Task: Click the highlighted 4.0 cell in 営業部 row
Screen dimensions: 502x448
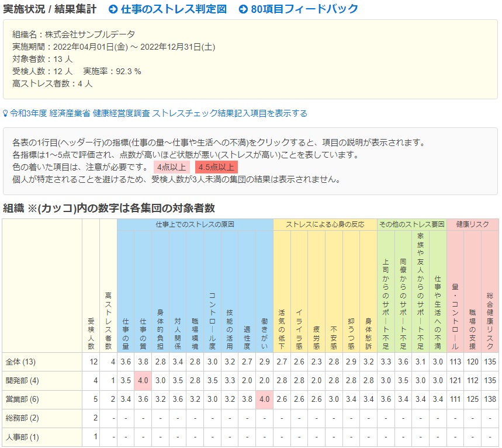Action: click(264, 400)
